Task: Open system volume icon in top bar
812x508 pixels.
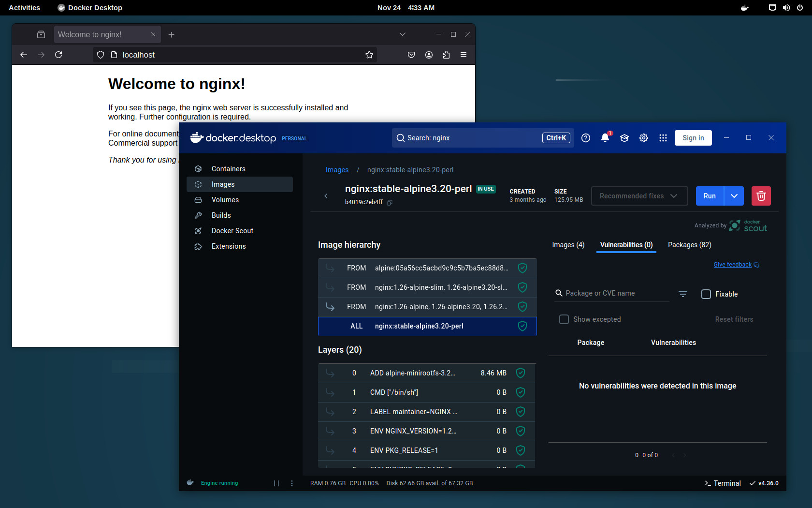Action: coord(786,8)
